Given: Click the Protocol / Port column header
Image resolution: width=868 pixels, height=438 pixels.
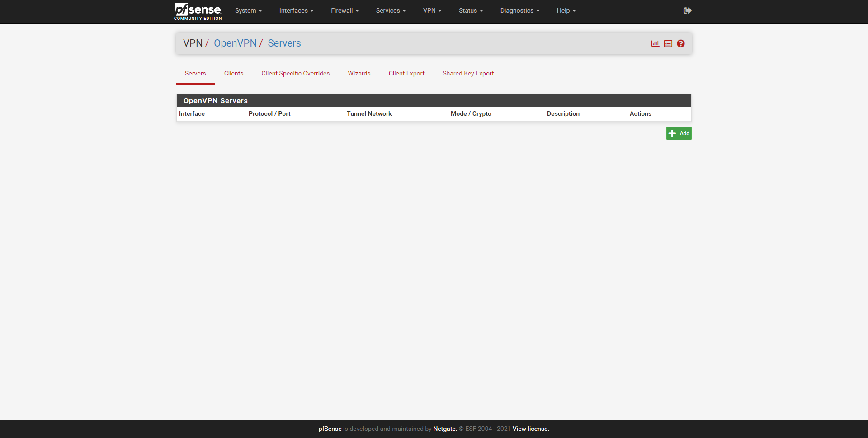Looking at the screenshot, I should (x=269, y=113).
